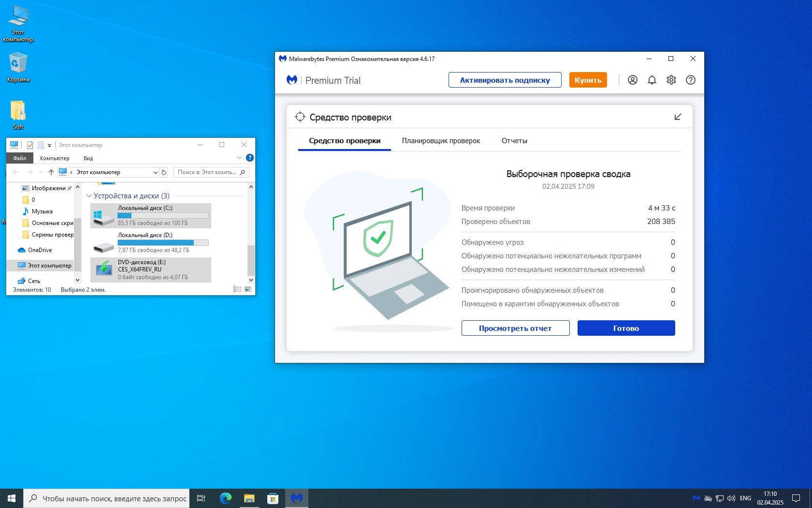
Task: Click the Malwarebytes tray icon
Action: 696,498
